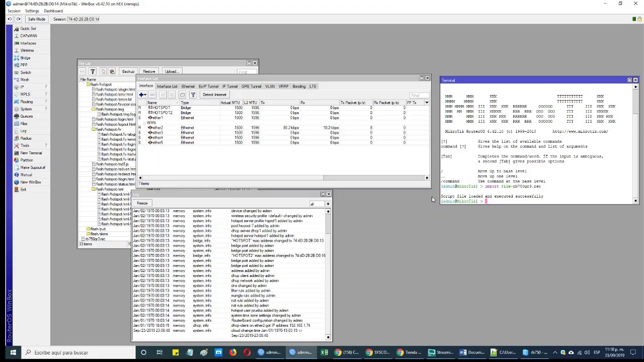Screen dimensions: 644x362
Task: Switch to Interface List tab
Action: [x=167, y=86]
